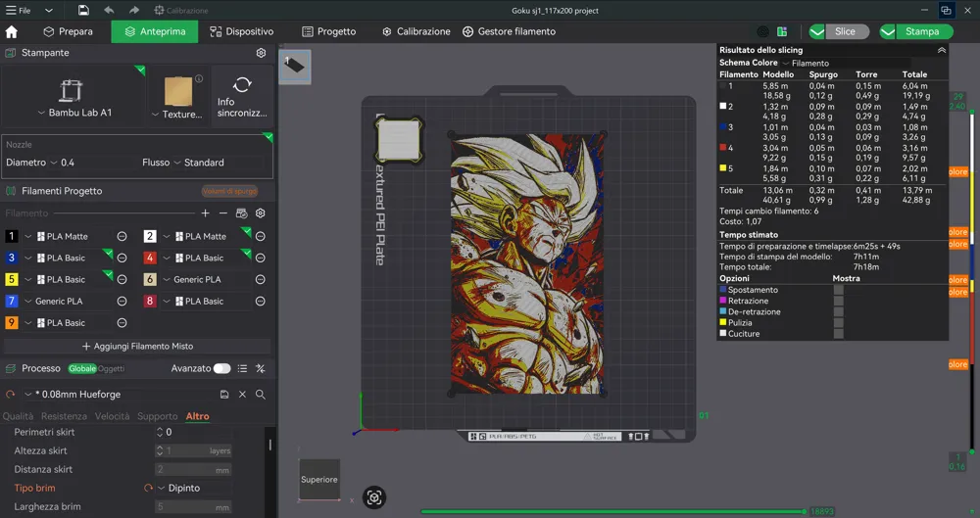This screenshot has width=980, height=518.
Task: Switch to the Progetto tab
Action: coord(328,32)
